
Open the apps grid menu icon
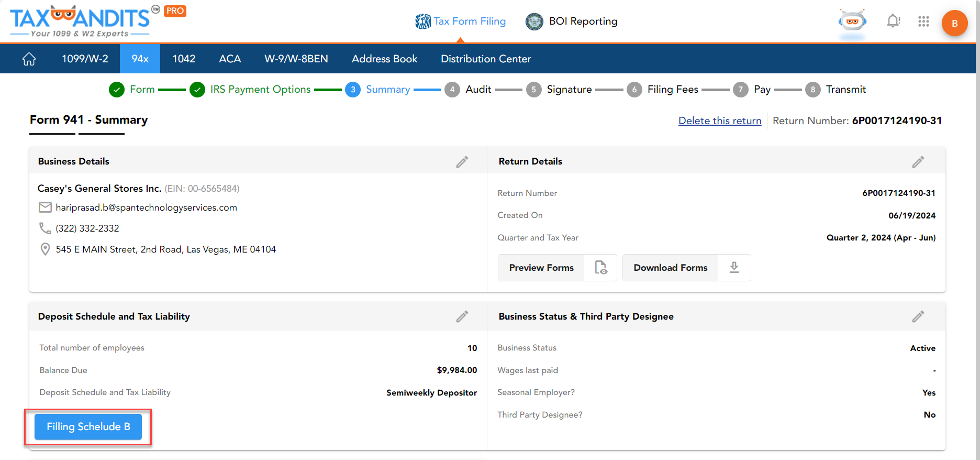point(923,21)
